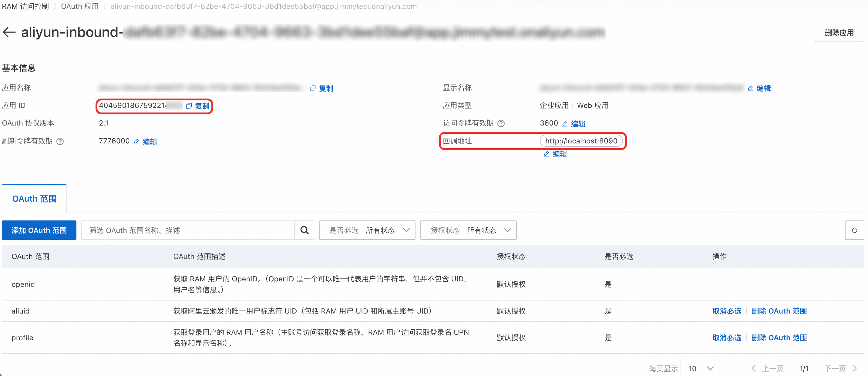Image resolution: width=868 pixels, height=376 pixels.
Task: Click copy icon next to 应用名称
Action: click(x=313, y=88)
